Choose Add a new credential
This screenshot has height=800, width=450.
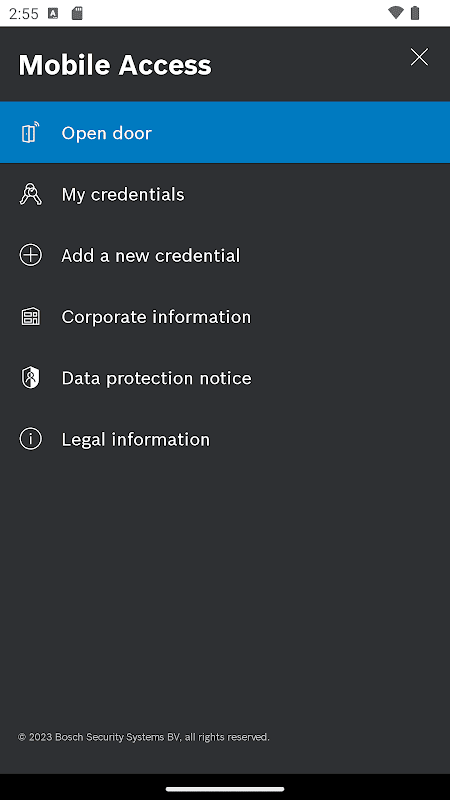click(x=225, y=255)
